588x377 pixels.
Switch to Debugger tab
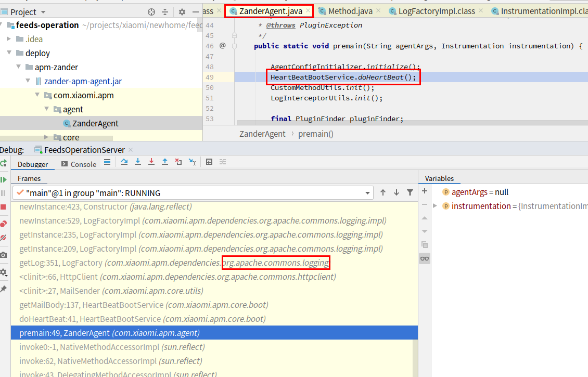(x=33, y=164)
